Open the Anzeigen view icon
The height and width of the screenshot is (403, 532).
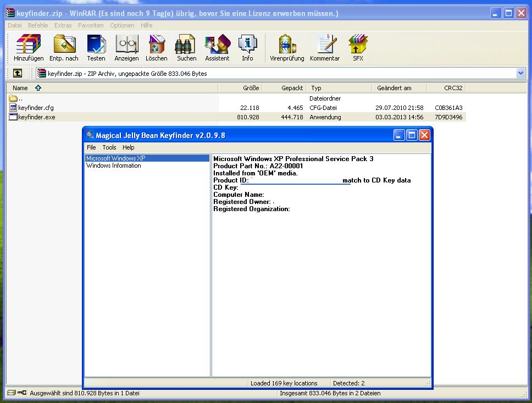point(126,44)
